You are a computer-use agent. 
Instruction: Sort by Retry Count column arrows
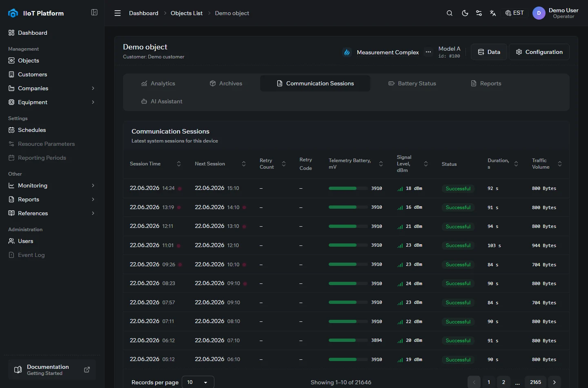click(x=284, y=164)
